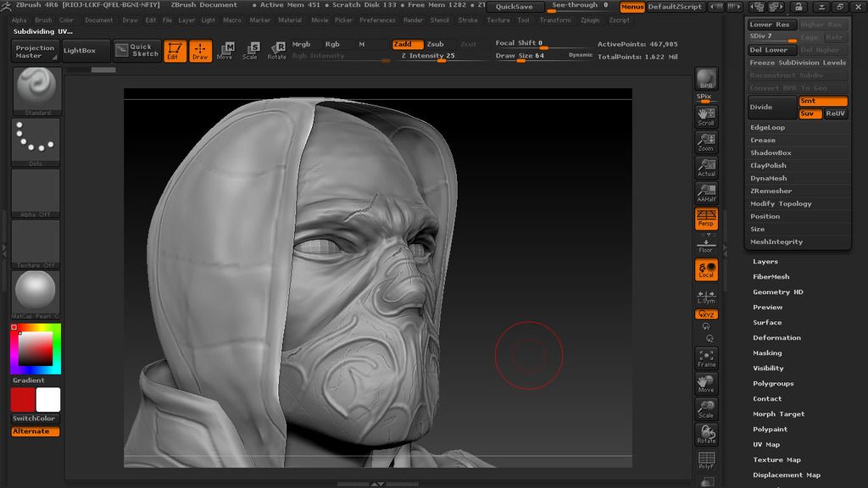Enable the M material-only mode

point(361,44)
